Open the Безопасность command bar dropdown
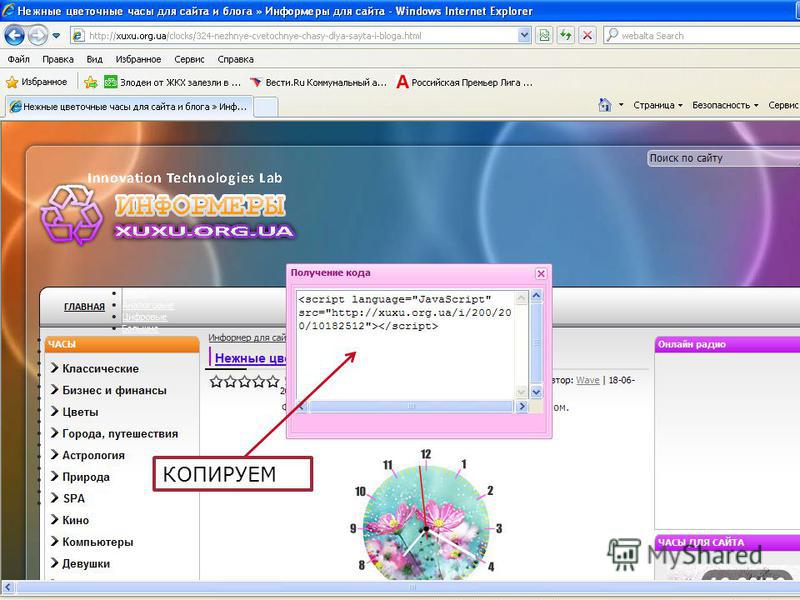 click(x=725, y=105)
